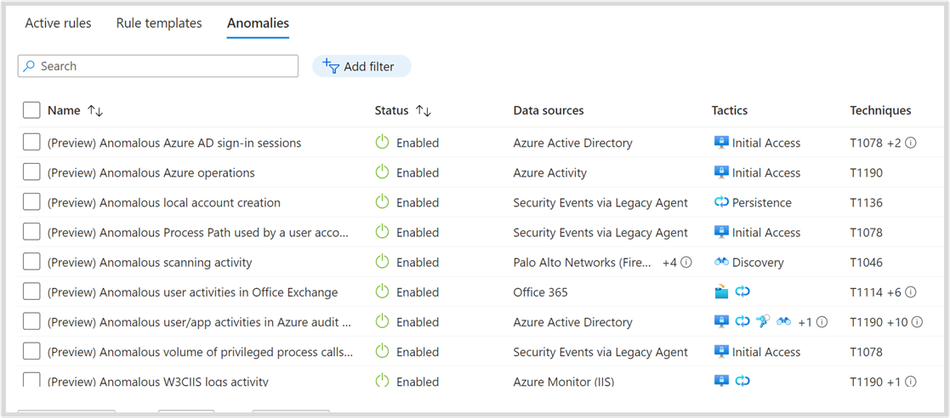The image size is (950, 418).
Task: Click the Persistence loop icon in the Office 365 row
Action: coord(742,292)
